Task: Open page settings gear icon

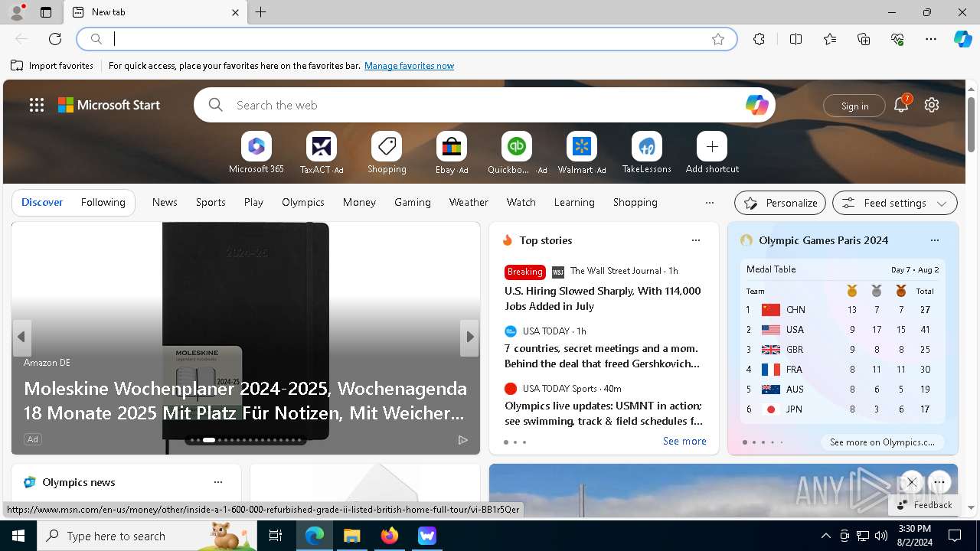Action: point(932,105)
